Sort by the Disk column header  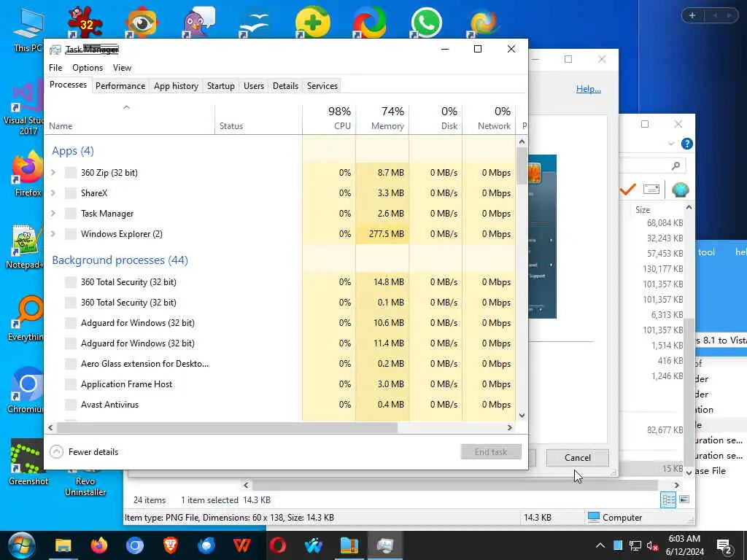[x=436, y=119]
